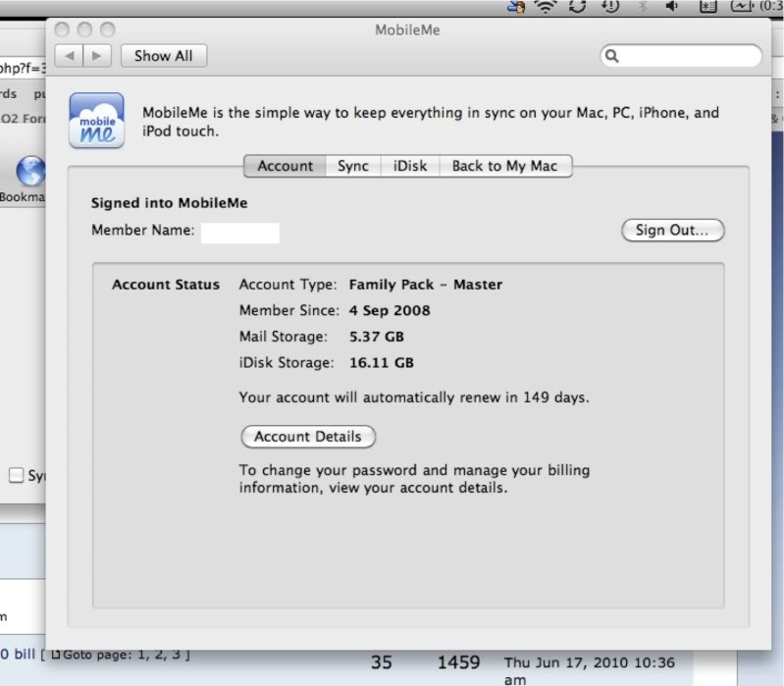The width and height of the screenshot is (784, 686).
Task: Toggle the Sy... checkbox in background window
Action: pos(16,475)
